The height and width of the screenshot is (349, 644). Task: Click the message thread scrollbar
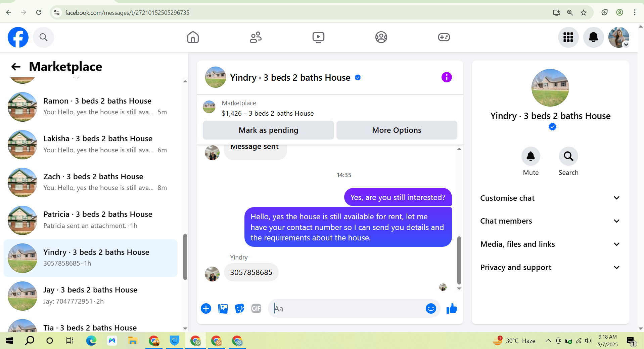(459, 260)
